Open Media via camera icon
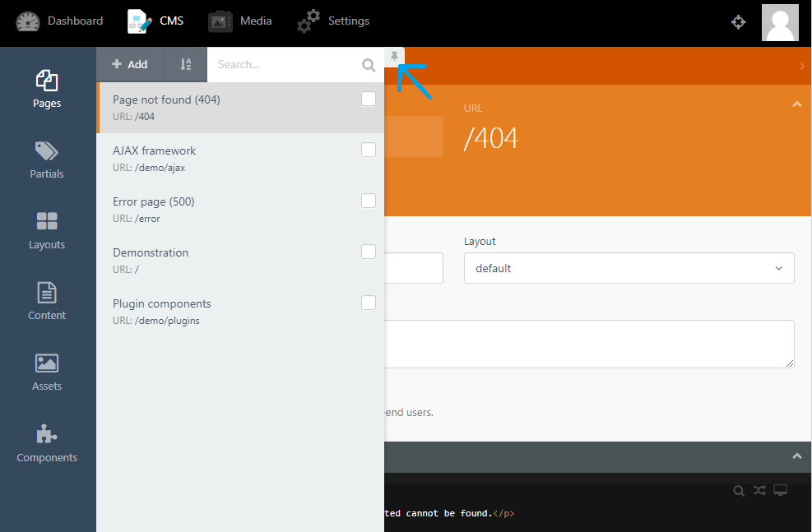The image size is (812, 532). pyautogui.click(x=220, y=21)
